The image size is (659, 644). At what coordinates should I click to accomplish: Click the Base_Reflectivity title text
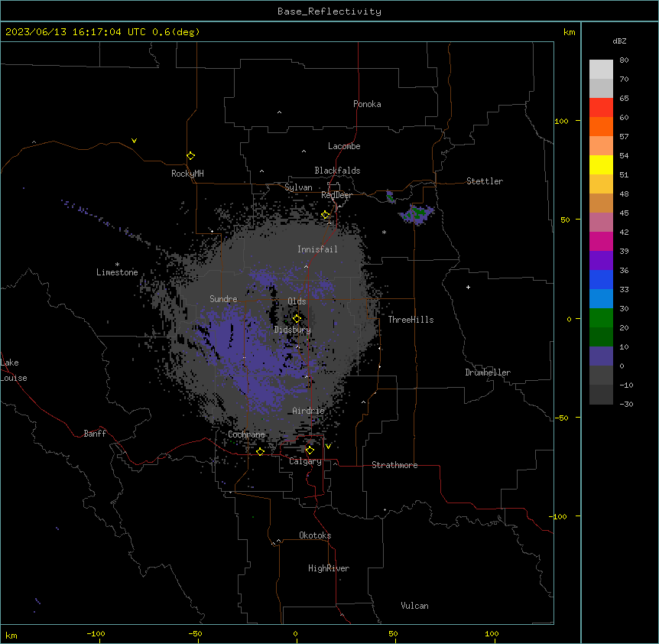[329, 11]
